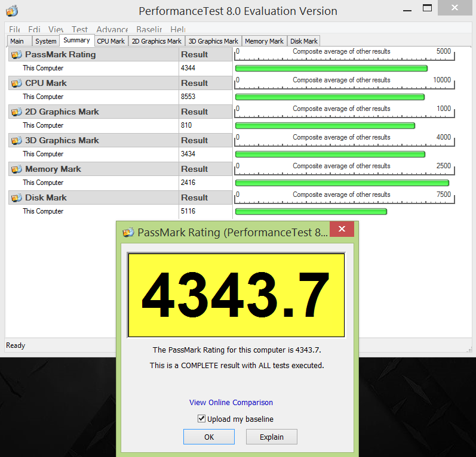Click the 3D Graphics Mark row icon
The width and height of the screenshot is (476, 457).
point(17,140)
